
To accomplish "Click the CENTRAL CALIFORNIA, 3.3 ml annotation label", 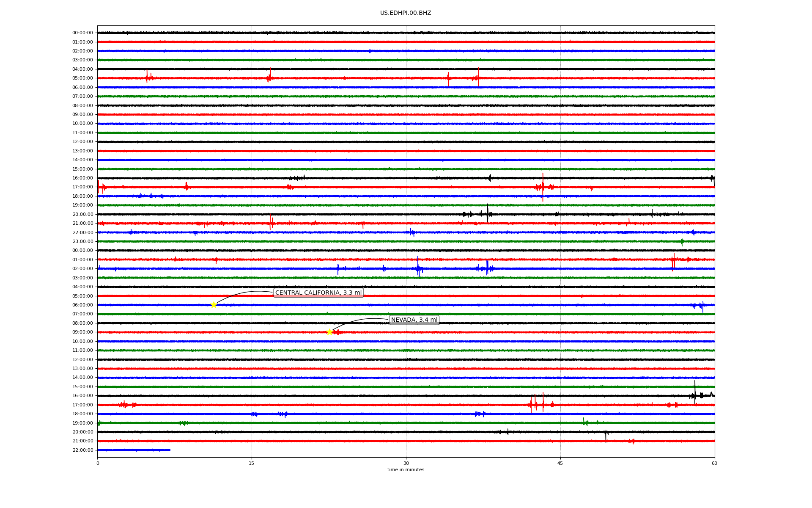I will 318,293.
